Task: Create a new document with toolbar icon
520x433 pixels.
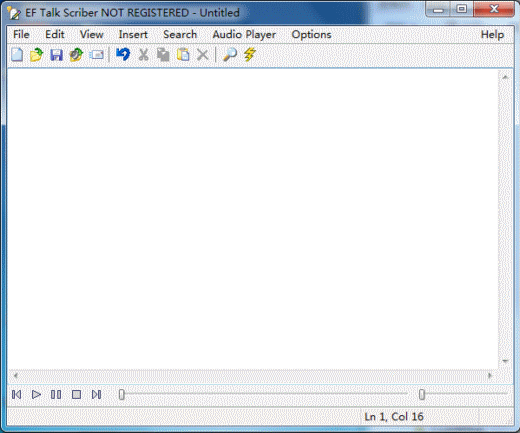Action: pyautogui.click(x=17, y=55)
